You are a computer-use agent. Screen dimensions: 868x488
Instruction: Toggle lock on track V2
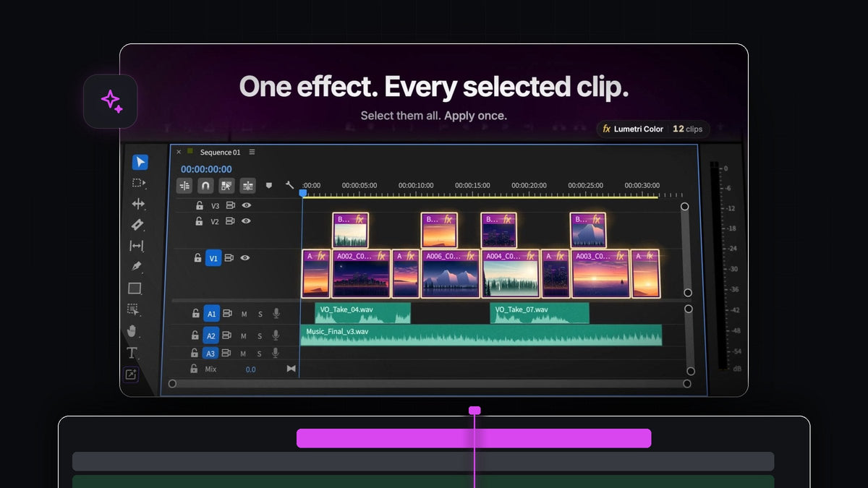(x=199, y=221)
